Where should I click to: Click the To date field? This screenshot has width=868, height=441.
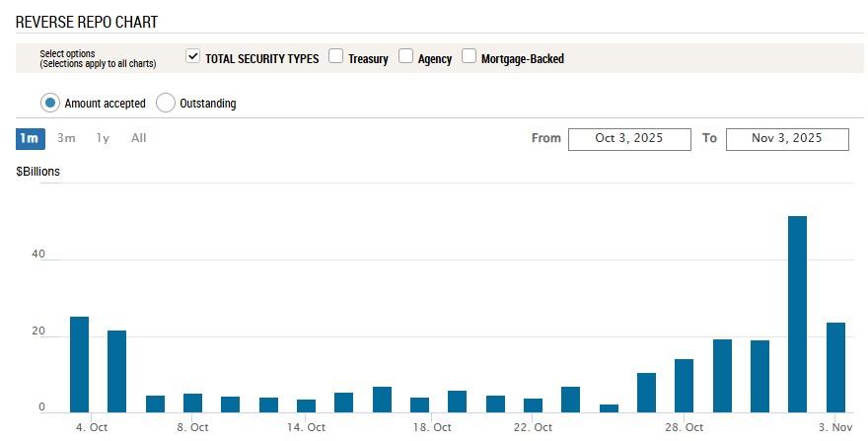click(x=787, y=139)
